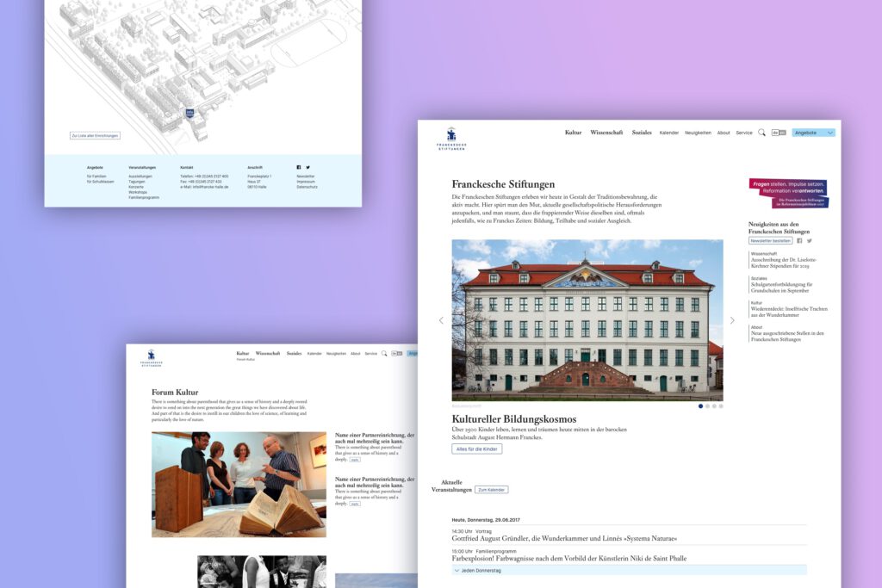Click search icon in Forum Kultur page header
The height and width of the screenshot is (588, 882).
tap(384, 353)
